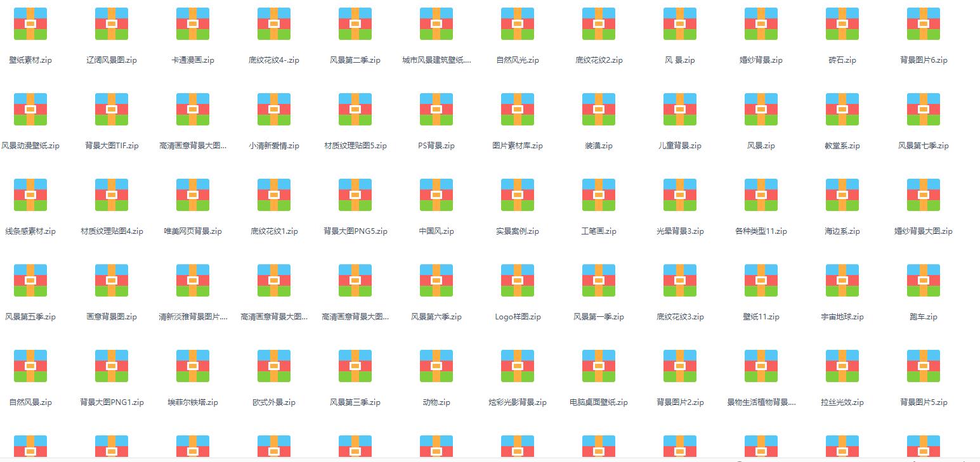This screenshot has width=980, height=462.
Task: Select the 风景第七季.zip archive icon
Action: (924, 110)
